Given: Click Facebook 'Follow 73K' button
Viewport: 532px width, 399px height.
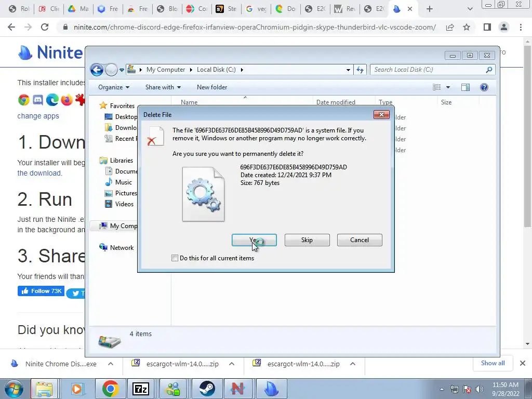Looking at the screenshot, I should click(41, 291).
